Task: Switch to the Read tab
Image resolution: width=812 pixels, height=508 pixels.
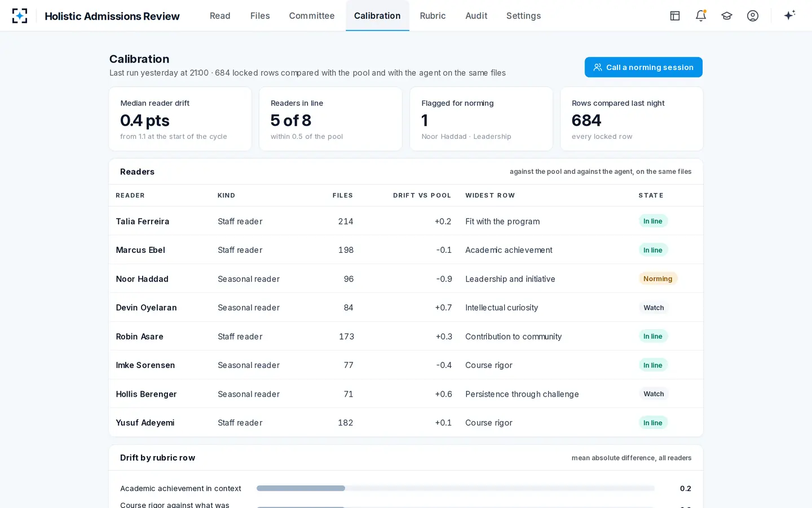Action: (x=220, y=16)
